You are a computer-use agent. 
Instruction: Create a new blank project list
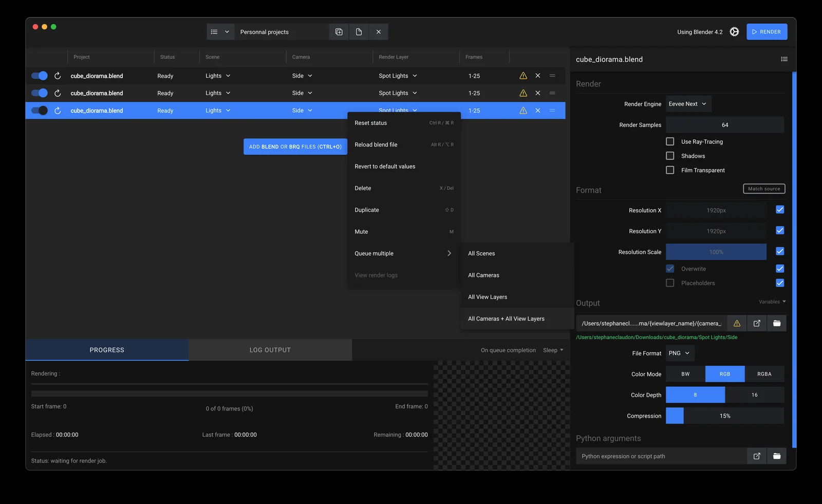point(358,31)
